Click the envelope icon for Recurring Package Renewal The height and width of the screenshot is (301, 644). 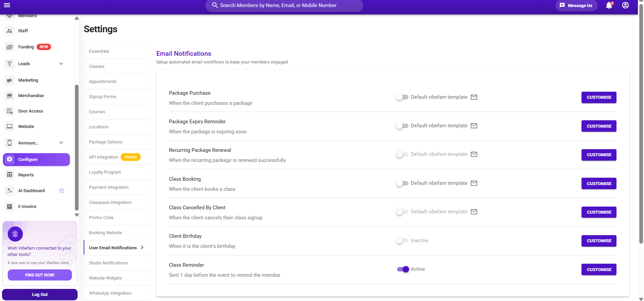click(x=474, y=154)
